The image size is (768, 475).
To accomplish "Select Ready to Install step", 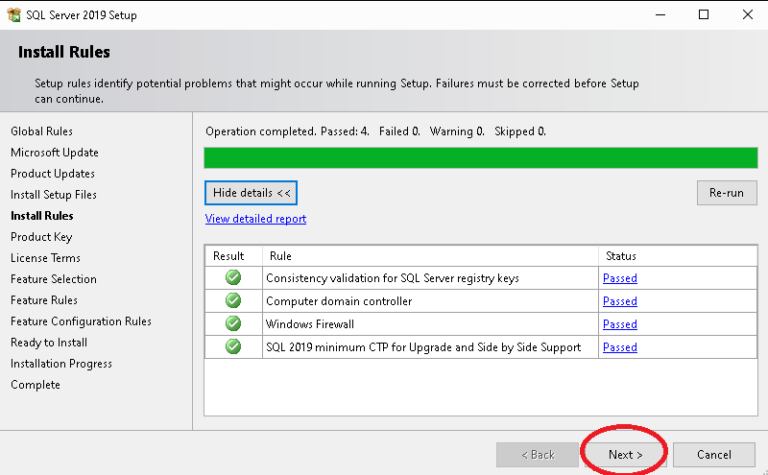I will point(49,342).
